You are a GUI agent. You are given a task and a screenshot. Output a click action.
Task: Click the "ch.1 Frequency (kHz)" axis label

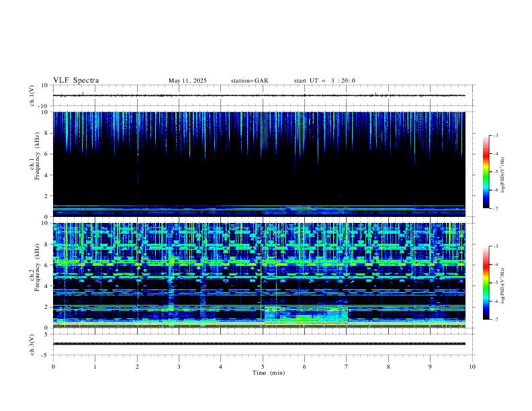point(35,156)
